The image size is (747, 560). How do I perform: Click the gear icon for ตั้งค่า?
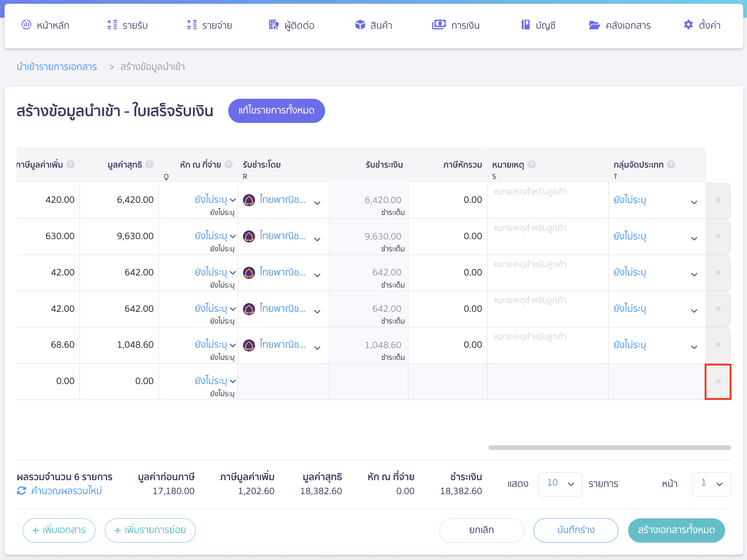click(688, 25)
